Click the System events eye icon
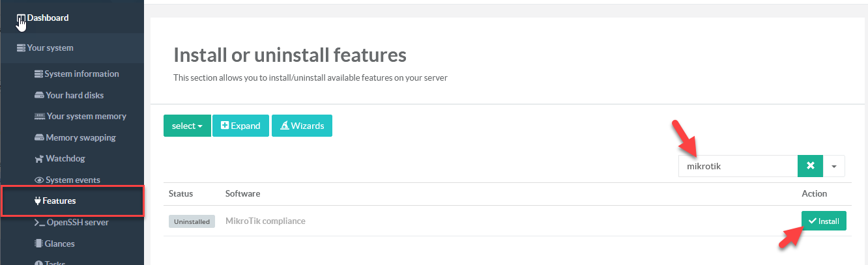 coord(39,180)
